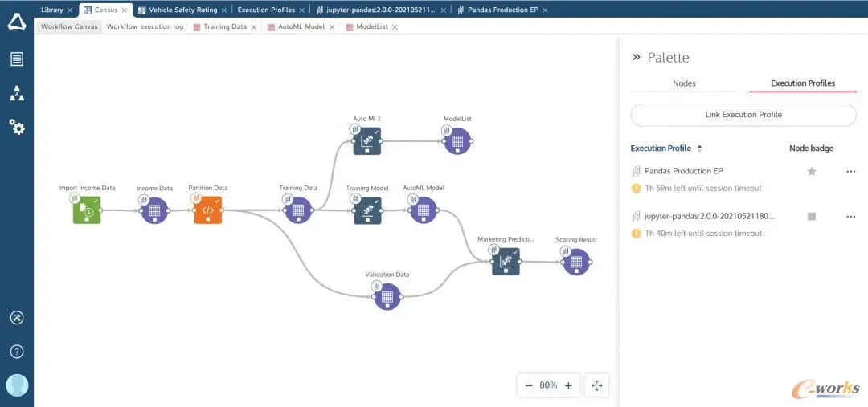
Task: Click the Auto ML 1 node icon
Action: [x=367, y=141]
